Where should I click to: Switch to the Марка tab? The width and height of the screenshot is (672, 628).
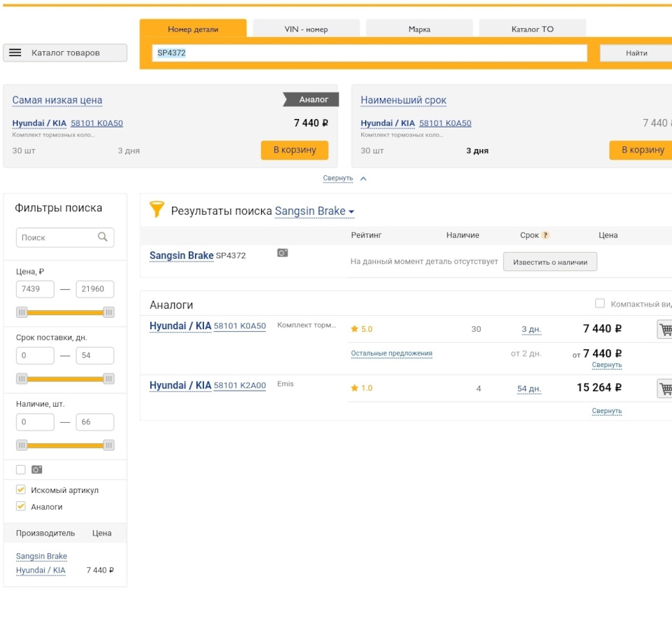pyautogui.click(x=419, y=29)
